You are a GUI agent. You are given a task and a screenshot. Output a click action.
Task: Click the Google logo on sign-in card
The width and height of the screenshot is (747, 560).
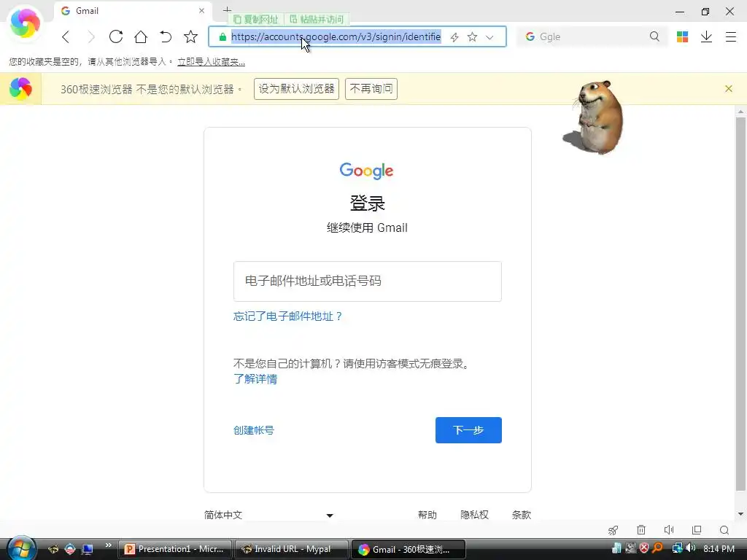(x=366, y=171)
